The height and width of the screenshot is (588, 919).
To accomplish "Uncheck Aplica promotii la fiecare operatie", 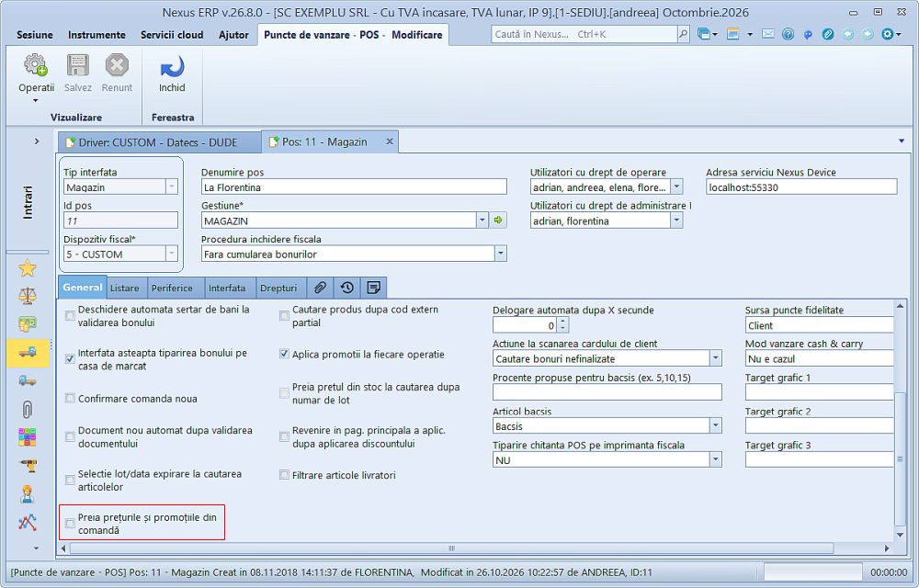I will click(x=284, y=354).
